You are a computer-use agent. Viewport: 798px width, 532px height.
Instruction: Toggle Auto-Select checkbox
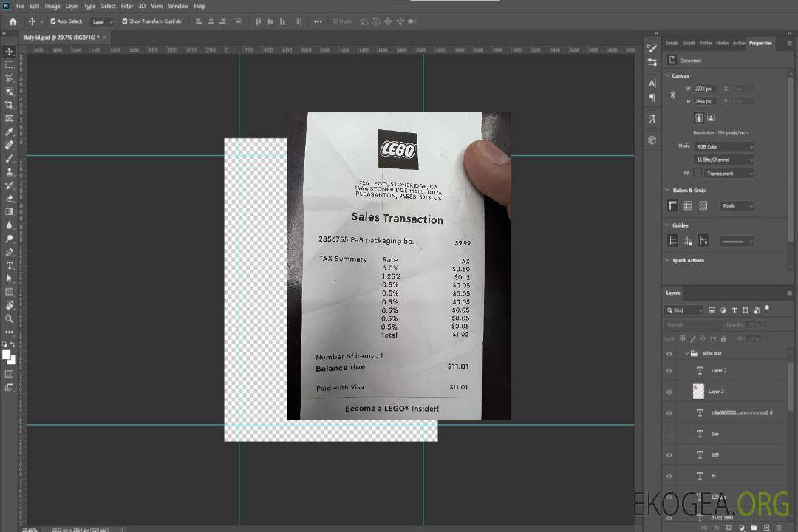[x=53, y=21]
